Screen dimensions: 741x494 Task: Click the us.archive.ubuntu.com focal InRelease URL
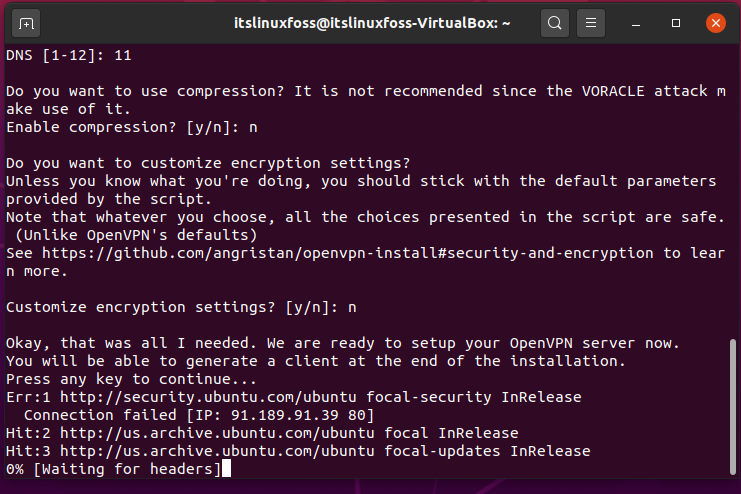(217, 433)
